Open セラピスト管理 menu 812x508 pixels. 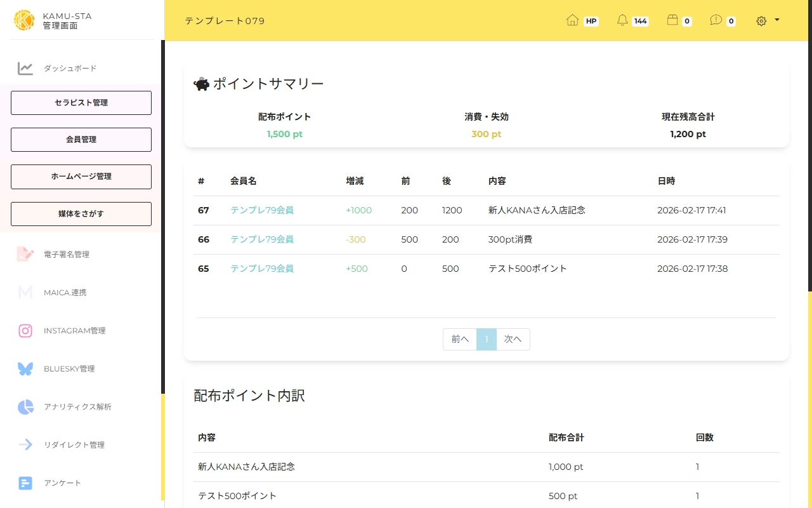pyautogui.click(x=81, y=103)
